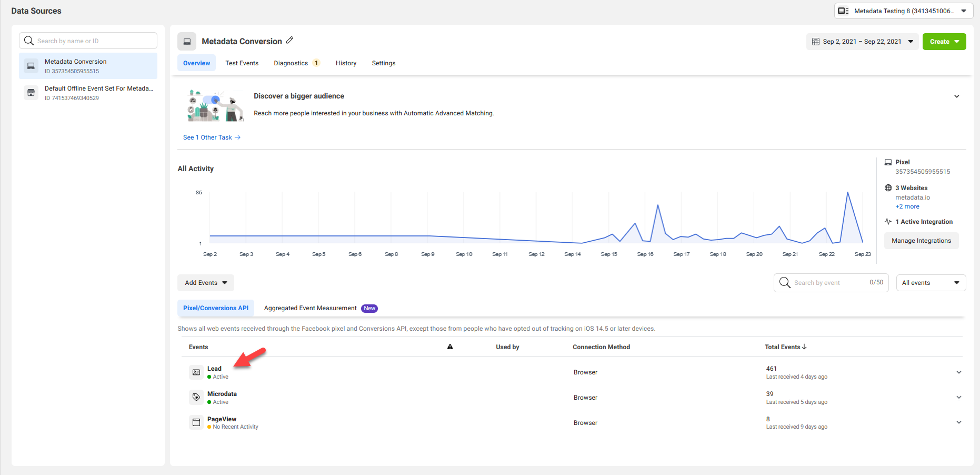Open the Create dropdown button
This screenshot has height=475, width=980.
pos(944,42)
